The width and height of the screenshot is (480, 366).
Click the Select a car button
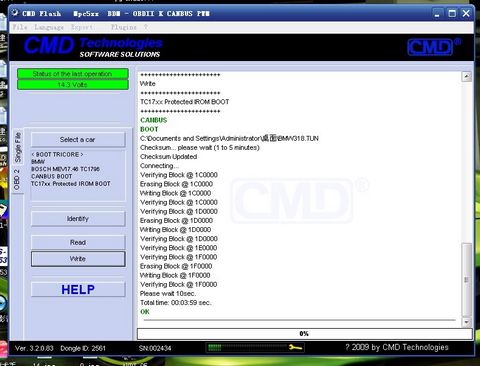point(78,139)
